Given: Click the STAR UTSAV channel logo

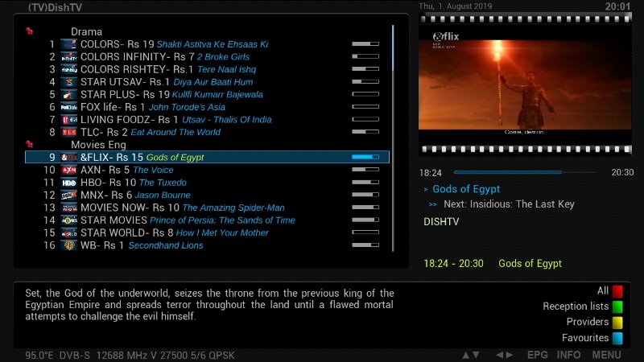Looking at the screenshot, I should click(68, 82).
